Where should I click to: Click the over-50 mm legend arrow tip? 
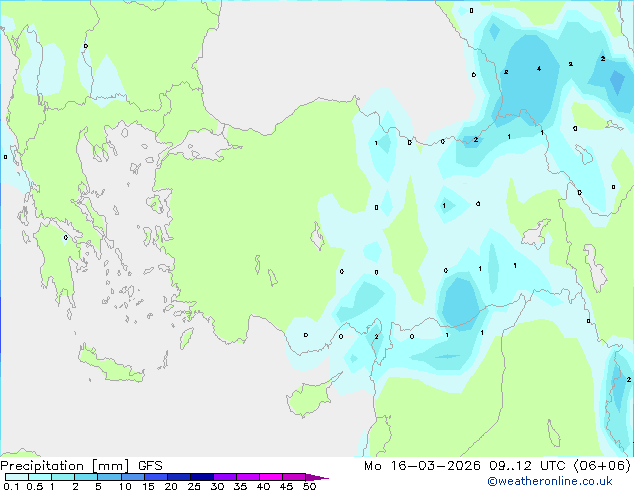click(317, 477)
